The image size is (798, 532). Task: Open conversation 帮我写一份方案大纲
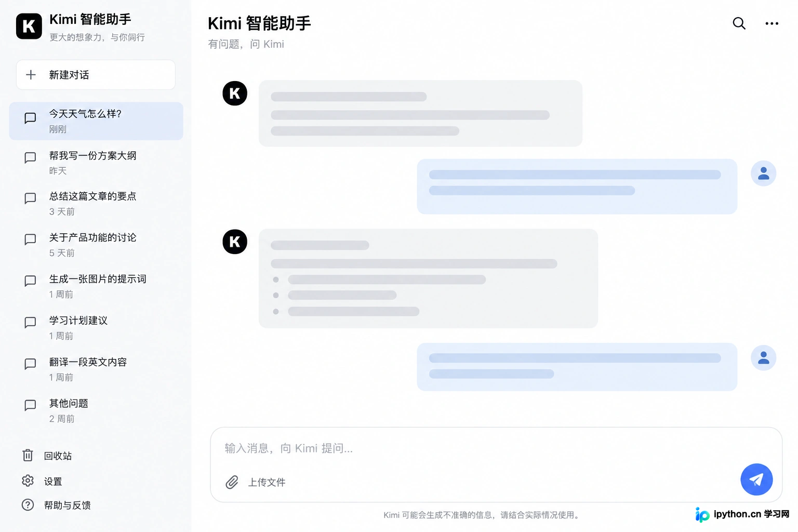[x=96, y=163]
